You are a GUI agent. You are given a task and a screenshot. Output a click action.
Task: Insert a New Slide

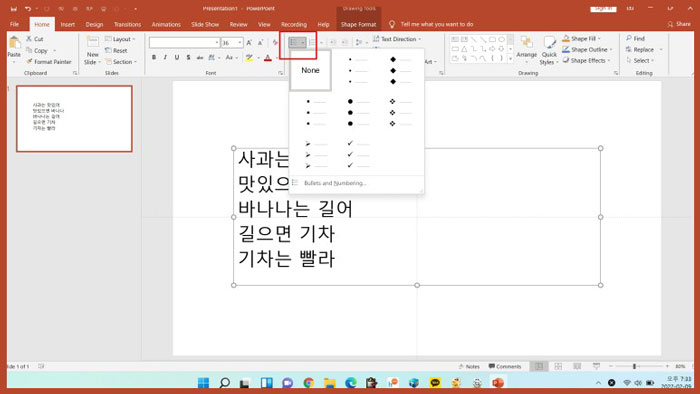92,50
